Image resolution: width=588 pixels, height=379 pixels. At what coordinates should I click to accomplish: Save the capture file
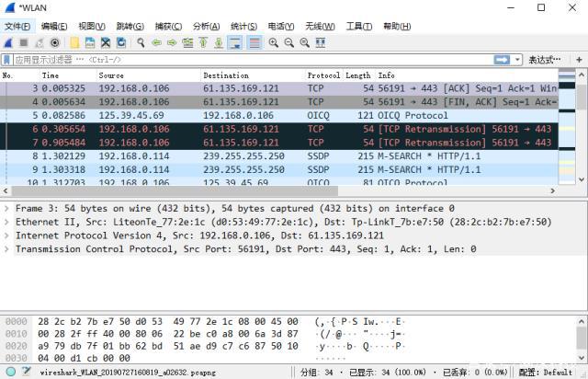[x=90, y=42]
